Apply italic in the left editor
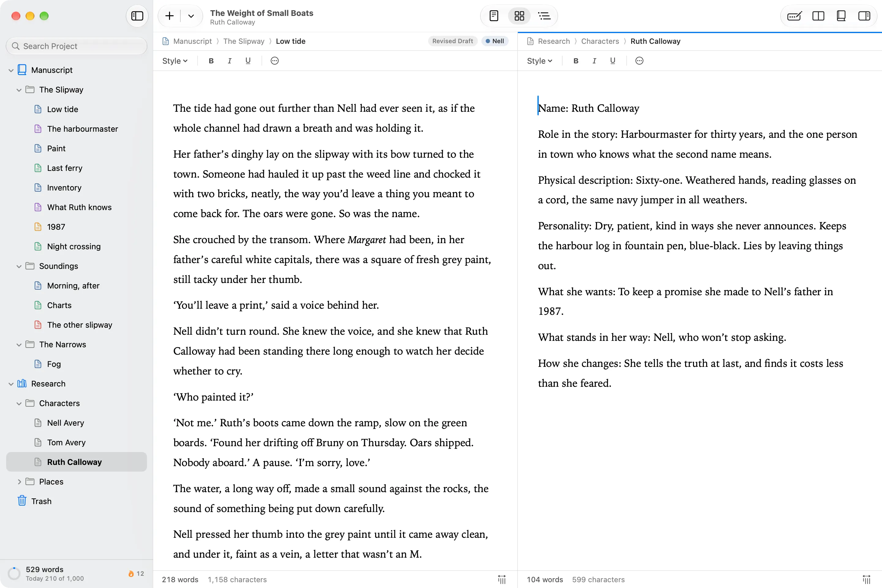The width and height of the screenshot is (882, 588). [x=229, y=61]
